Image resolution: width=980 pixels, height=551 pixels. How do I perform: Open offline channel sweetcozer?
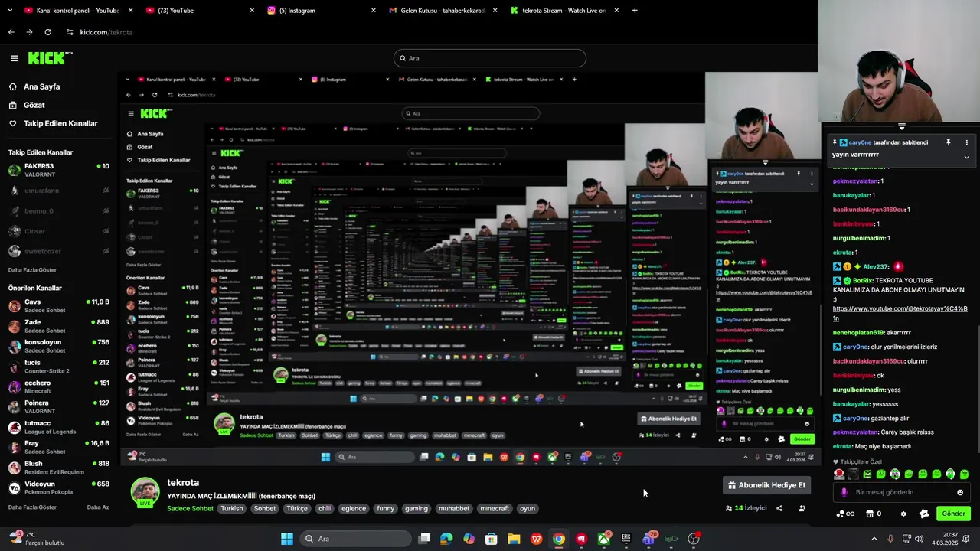pyautogui.click(x=58, y=251)
